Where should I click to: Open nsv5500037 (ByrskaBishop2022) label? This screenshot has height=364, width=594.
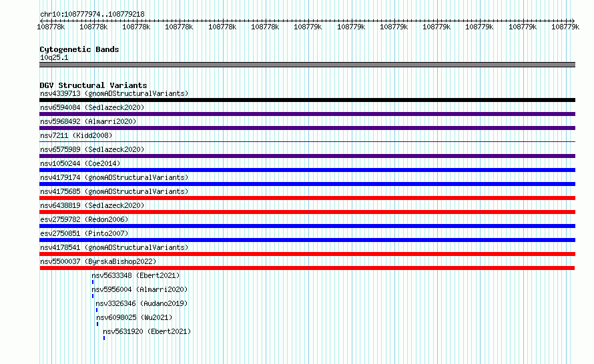pos(98,261)
